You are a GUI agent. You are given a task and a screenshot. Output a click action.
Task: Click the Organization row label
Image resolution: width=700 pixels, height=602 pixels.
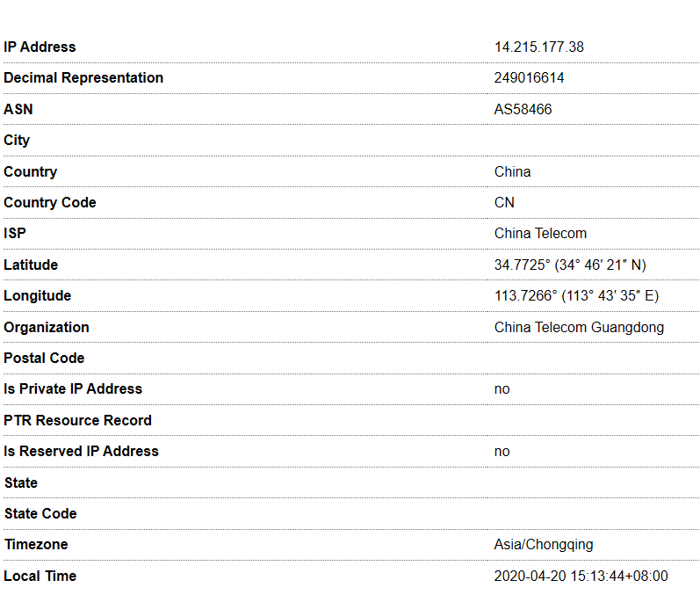pyautogui.click(x=47, y=327)
